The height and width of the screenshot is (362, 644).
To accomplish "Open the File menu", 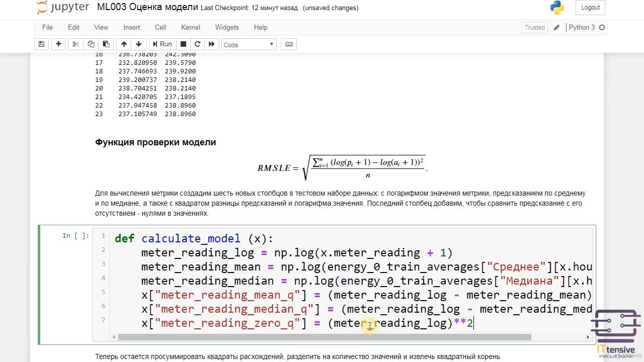I will click(47, 28).
